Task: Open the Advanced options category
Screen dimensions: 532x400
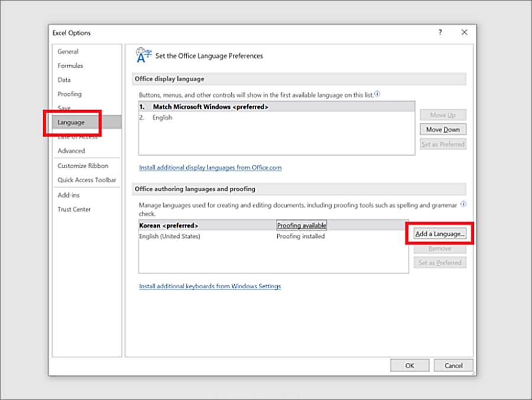Action: 72,151
